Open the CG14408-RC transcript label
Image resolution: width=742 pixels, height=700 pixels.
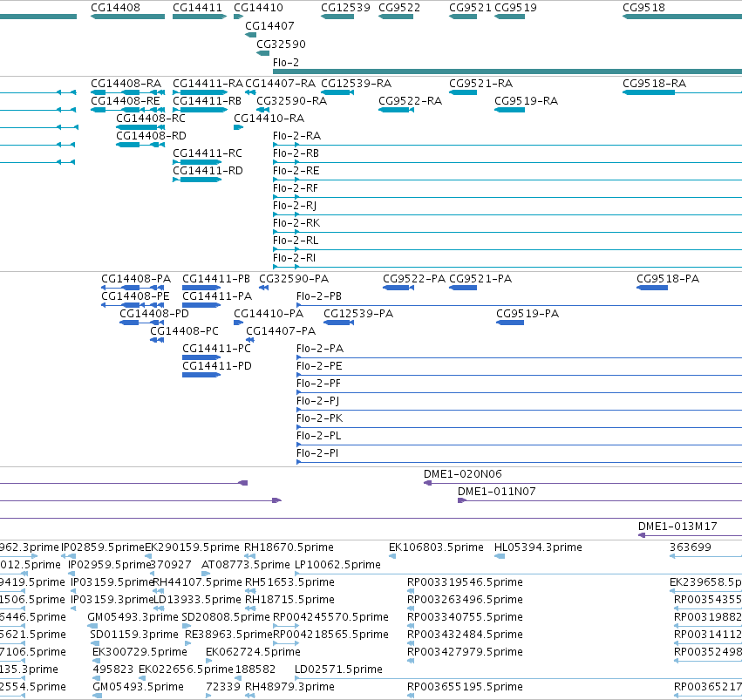[x=151, y=119]
